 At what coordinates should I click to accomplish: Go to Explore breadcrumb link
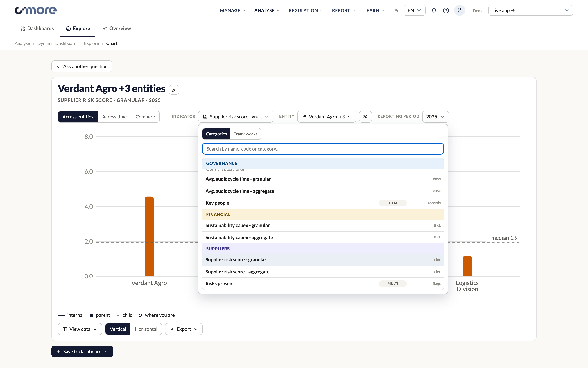tap(91, 43)
